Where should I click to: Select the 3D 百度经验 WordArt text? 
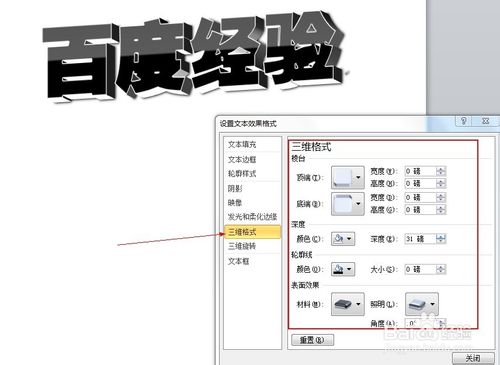tap(193, 58)
